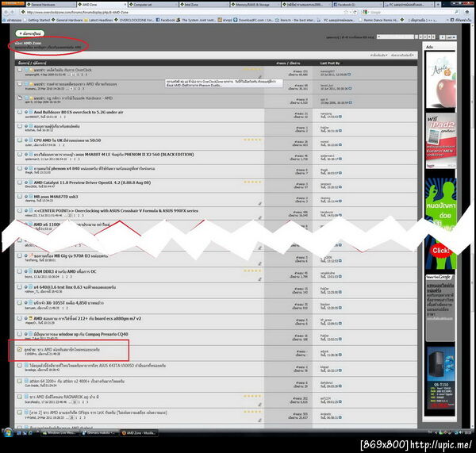The height and width of the screenshot is (453, 476).
Task: Tick checkbox for PHENOM II X2 560 thread
Action: click(20, 154)
